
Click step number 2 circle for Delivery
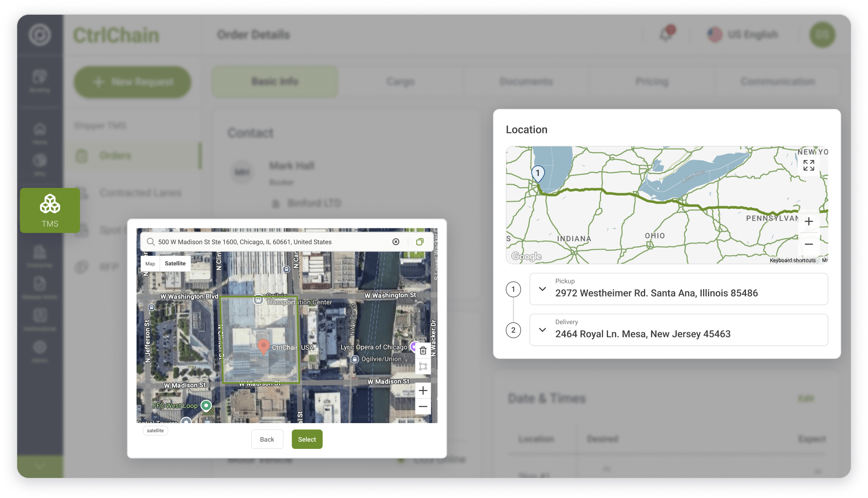[513, 330]
